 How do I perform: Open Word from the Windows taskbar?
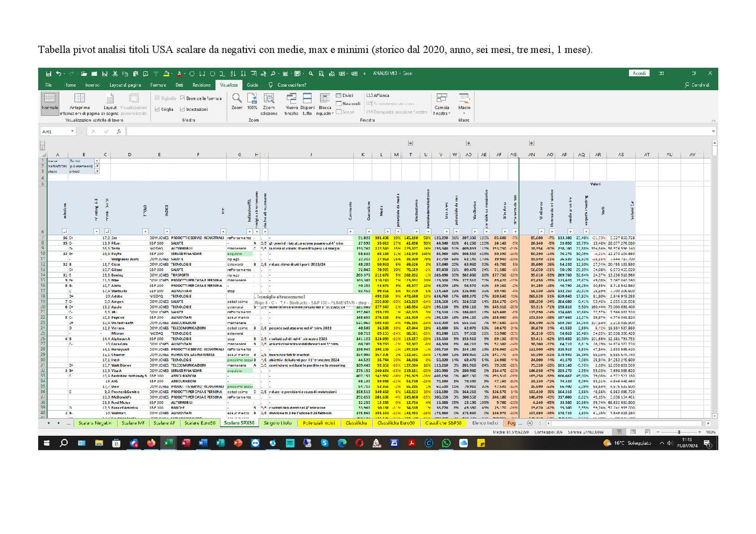click(203, 443)
